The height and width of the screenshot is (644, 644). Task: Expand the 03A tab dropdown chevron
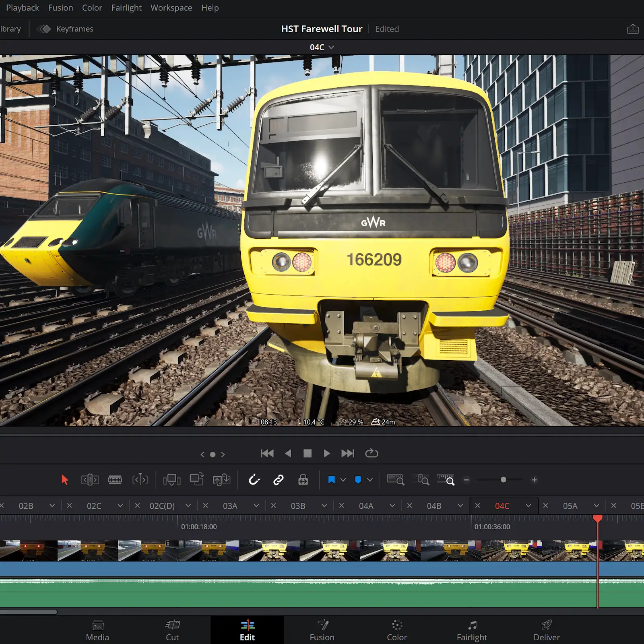(x=256, y=506)
